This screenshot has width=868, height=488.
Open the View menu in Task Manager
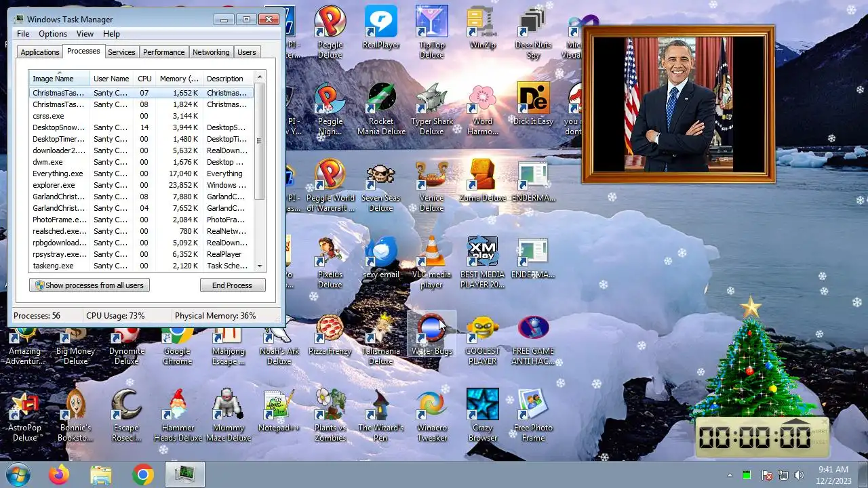tap(85, 34)
